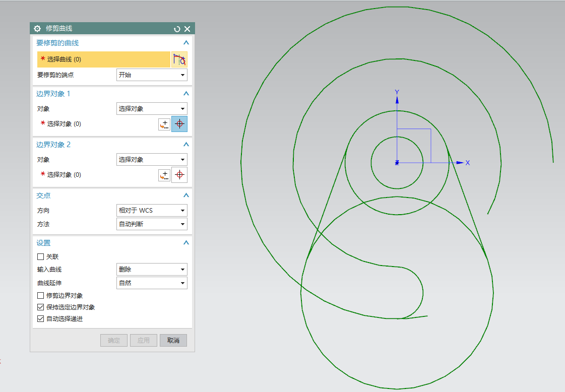565x392 pixels.
Task: Close the 修剪曲线 dialog
Action: tap(187, 29)
